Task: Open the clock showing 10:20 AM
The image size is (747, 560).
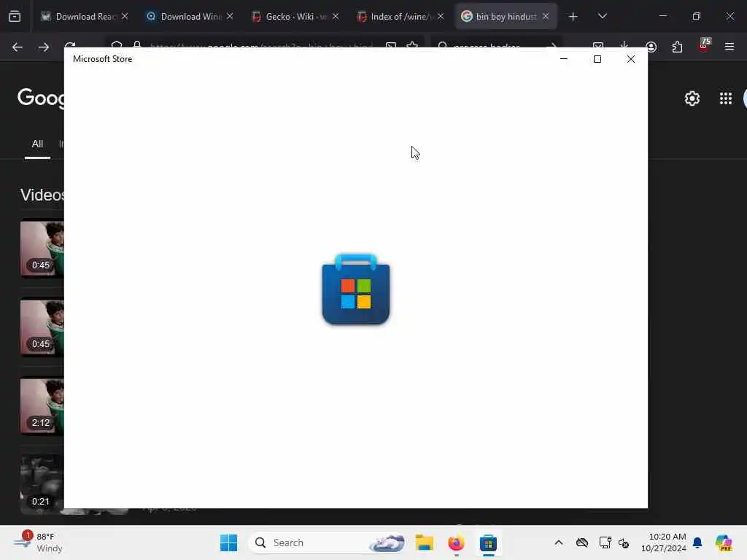Action: 664,542
